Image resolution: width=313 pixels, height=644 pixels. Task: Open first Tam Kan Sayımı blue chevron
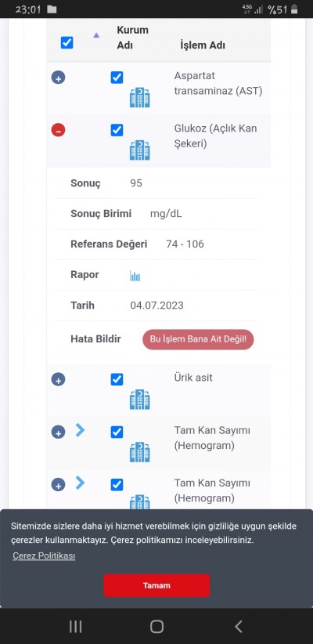pyautogui.click(x=81, y=430)
